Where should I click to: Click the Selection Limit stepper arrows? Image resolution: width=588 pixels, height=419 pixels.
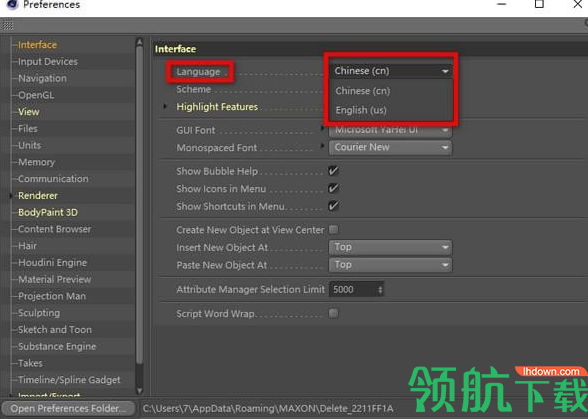380,290
